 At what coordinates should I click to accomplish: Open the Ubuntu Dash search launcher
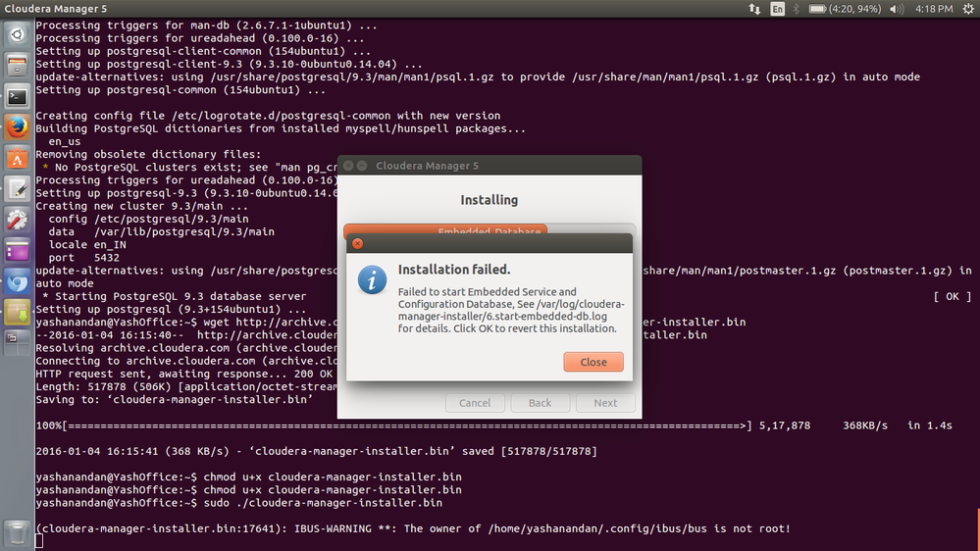click(x=17, y=34)
